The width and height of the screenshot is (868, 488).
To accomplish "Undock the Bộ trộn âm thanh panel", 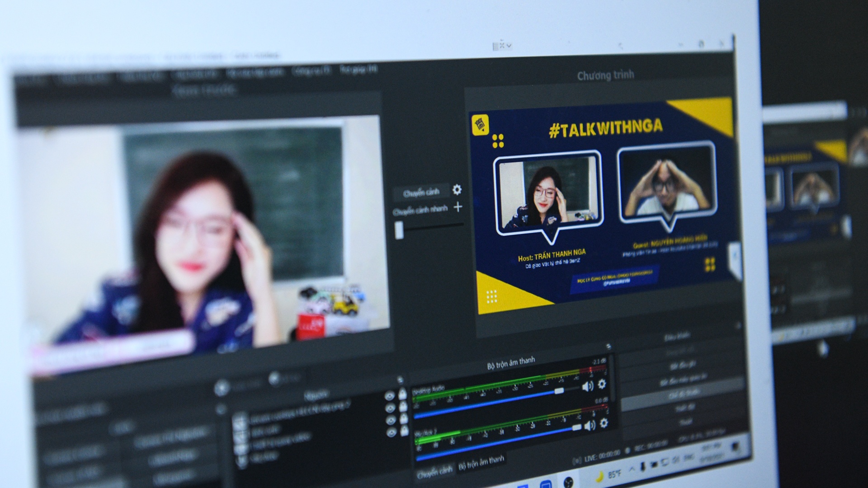I will coord(609,347).
